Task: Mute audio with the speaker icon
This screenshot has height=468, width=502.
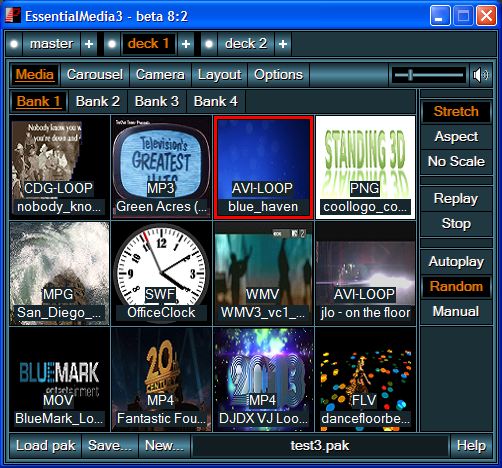Action: [x=481, y=75]
